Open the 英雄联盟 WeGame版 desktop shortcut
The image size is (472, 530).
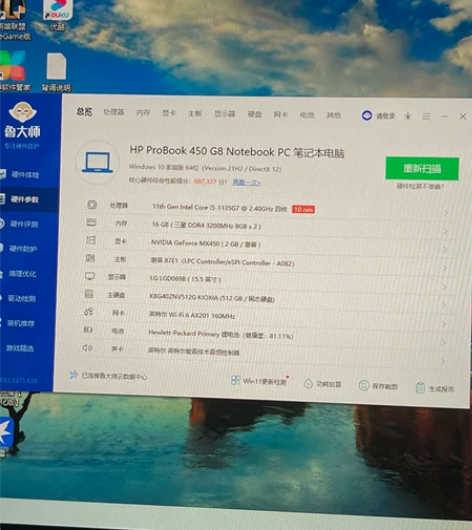(15, 20)
